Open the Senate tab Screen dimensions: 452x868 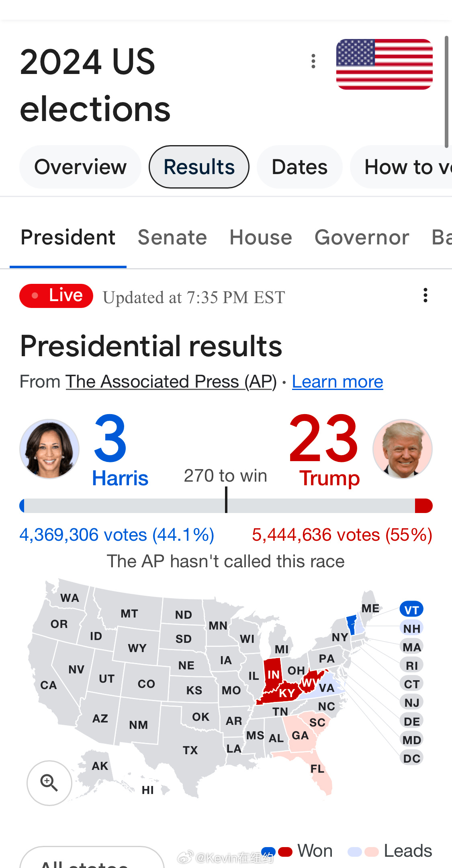tap(172, 237)
